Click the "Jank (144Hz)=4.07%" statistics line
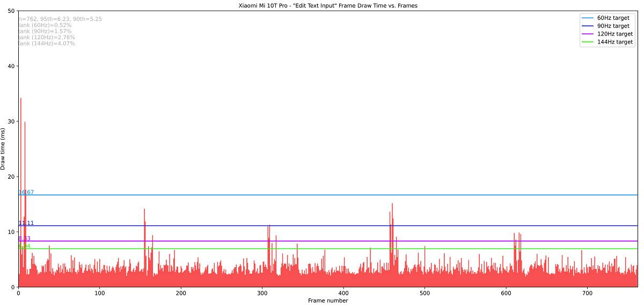Screen dimensions: 644x307 pyautogui.click(x=47, y=43)
